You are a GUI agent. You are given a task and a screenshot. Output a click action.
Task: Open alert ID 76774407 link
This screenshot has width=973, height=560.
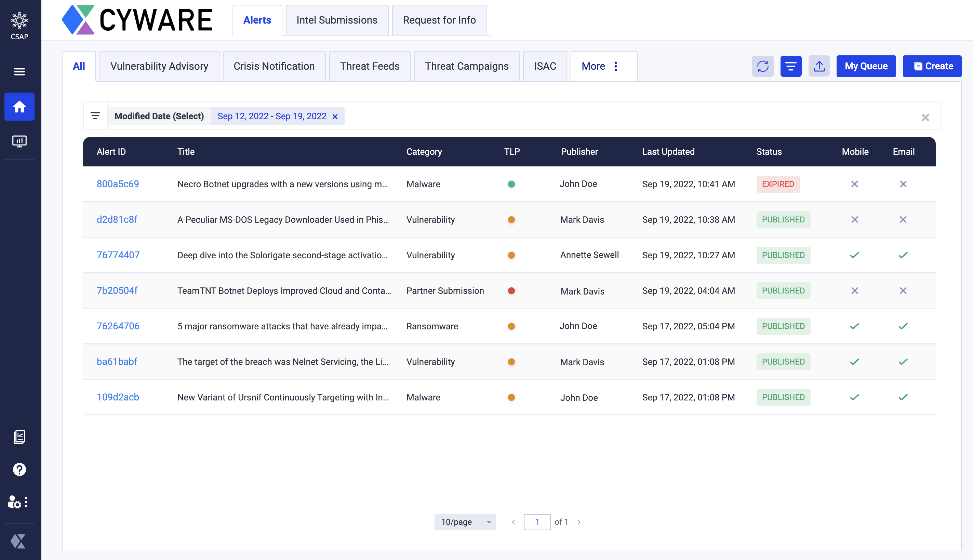[118, 255]
